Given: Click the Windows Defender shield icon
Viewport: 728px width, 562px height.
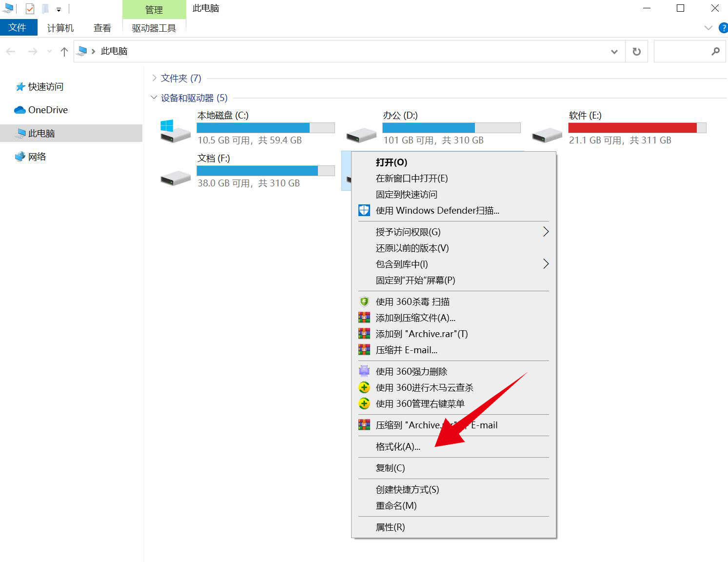Looking at the screenshot, I should click(364, 210).
